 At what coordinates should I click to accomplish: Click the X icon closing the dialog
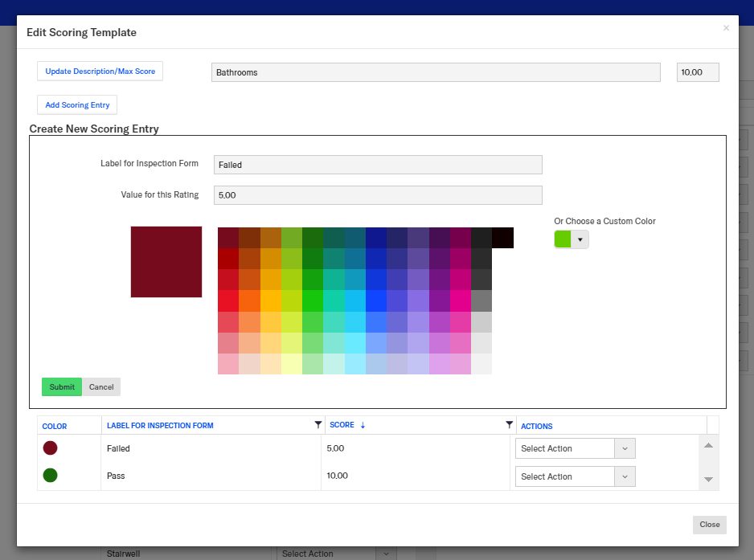pyautogui.click(x=726, y=28)
